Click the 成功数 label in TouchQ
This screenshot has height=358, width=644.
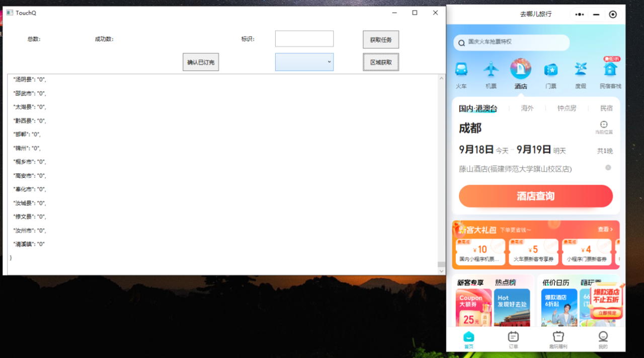click(x=104, y=39)
